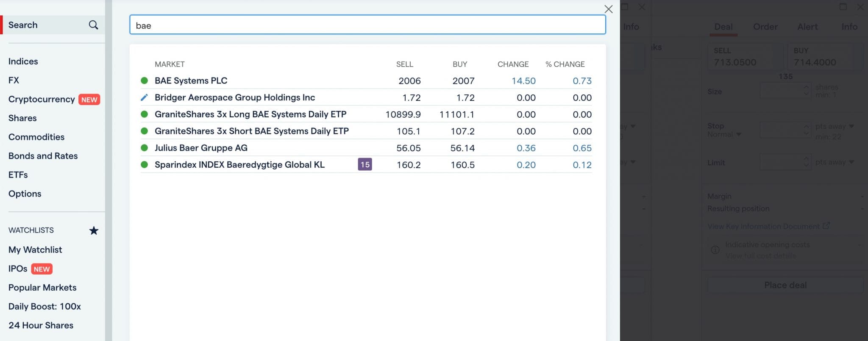Click the purple 15 badge on Sparindex row
Viewport: 868px width, 341px height.
pyautogui.click(x=364, y=164)
